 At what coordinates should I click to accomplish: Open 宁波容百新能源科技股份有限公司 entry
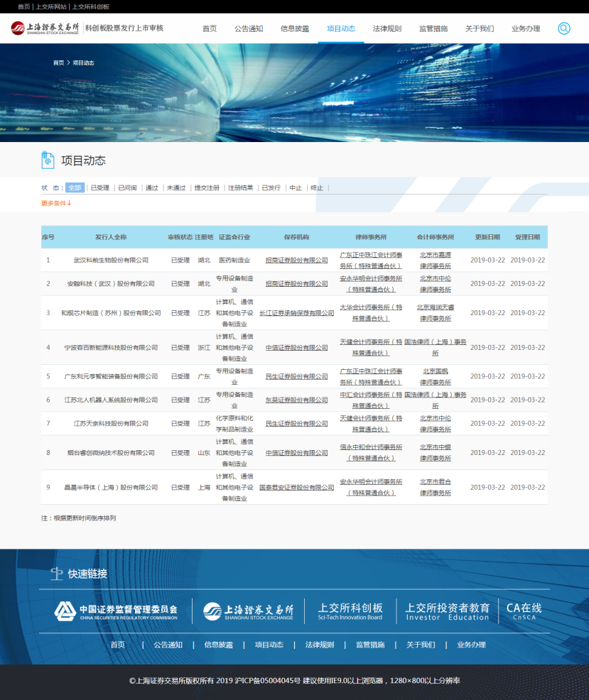point(111,348)
